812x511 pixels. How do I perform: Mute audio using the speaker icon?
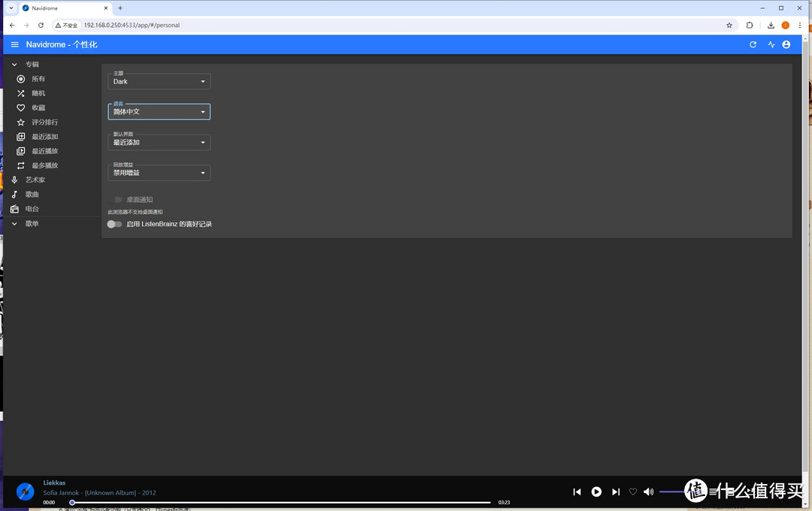[648, 491]
